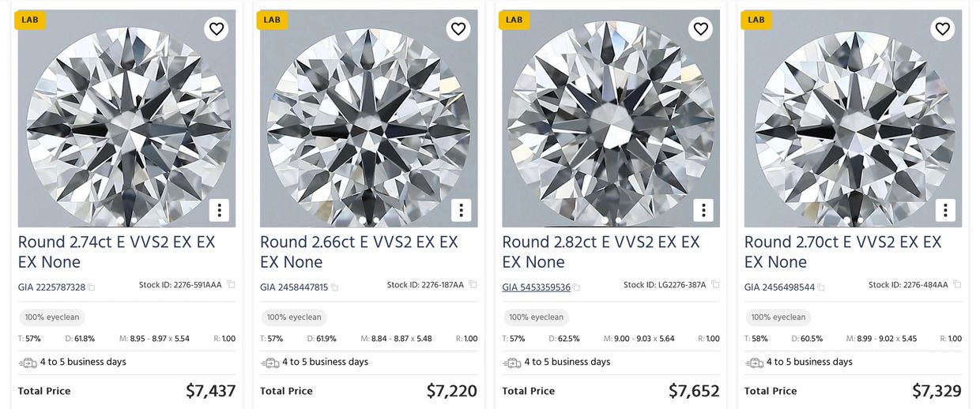The width and height of the screenshot is (980, 409).
Task: Expand three-dot menu on 2.82ct diamond
Action: coord(703,210)
